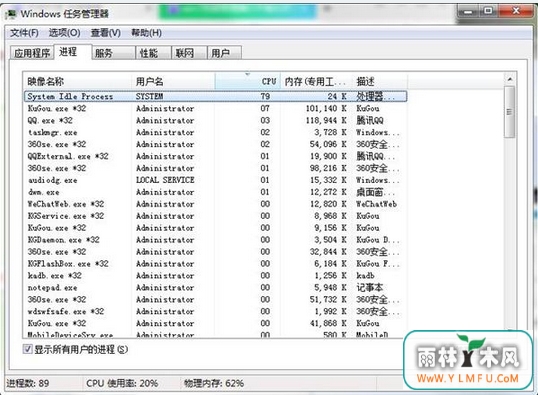538x395 pixels.
Task: Click the 3,728 K memory value
Action: (x=330, y=132)
